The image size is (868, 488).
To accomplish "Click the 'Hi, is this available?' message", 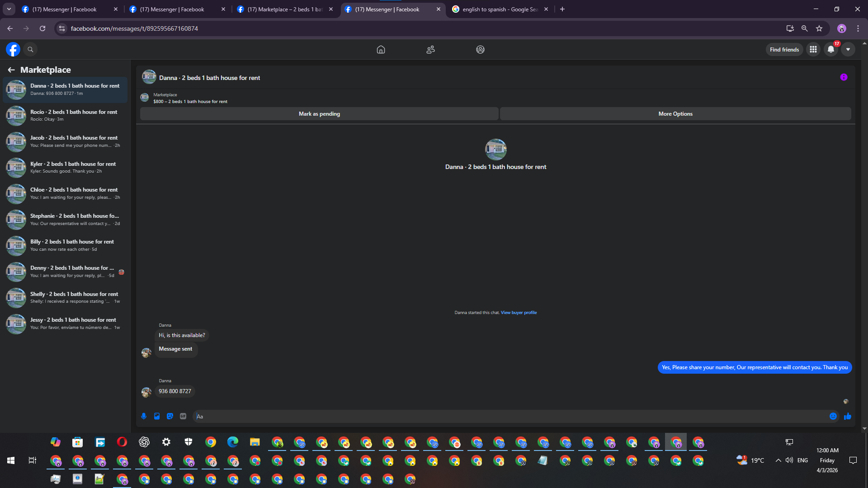I will [x=182, y=335].
